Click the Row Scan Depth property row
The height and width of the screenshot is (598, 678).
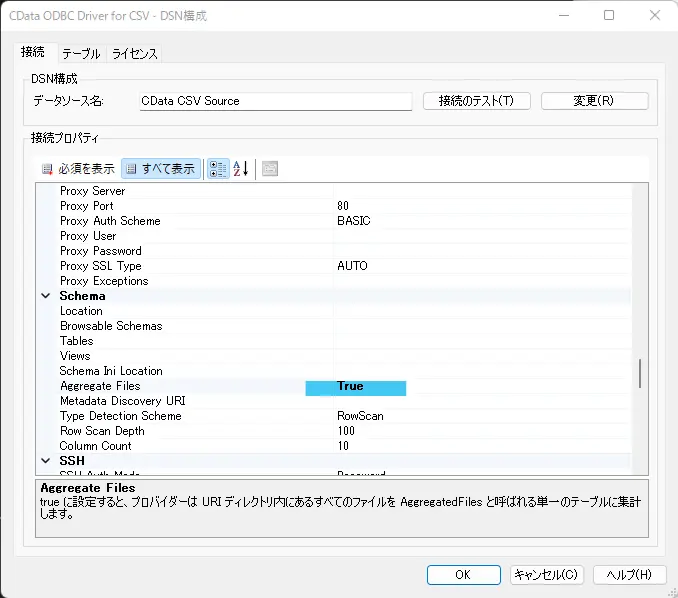point(333,431)
